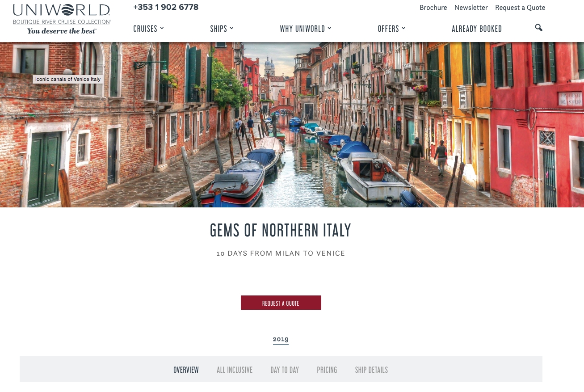Screen dimensions: 584x392
Task: Click Request a Quote header link
Action: (x=520, y=8)
